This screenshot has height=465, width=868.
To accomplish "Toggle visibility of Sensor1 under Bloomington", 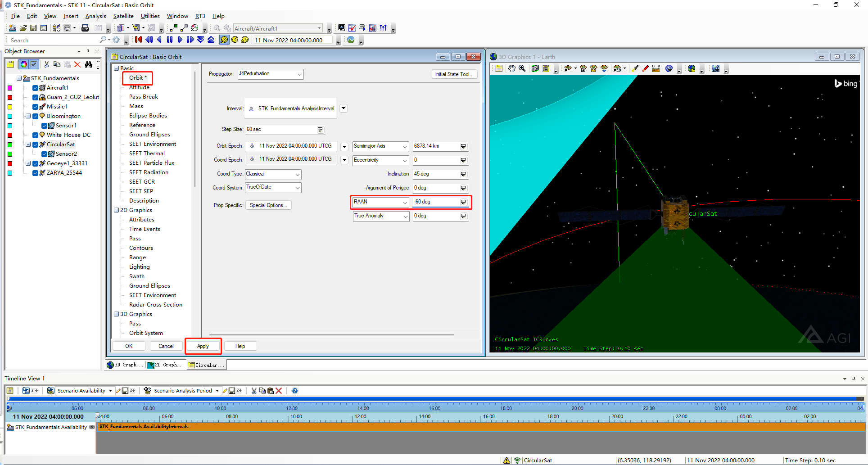I will (x=44, y=126).
